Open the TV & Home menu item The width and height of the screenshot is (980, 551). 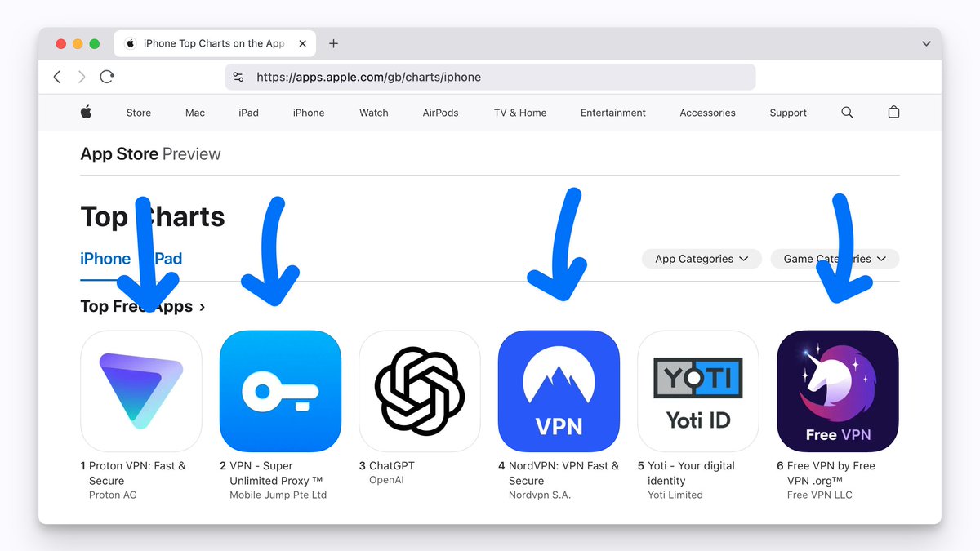tap(520, 113)
